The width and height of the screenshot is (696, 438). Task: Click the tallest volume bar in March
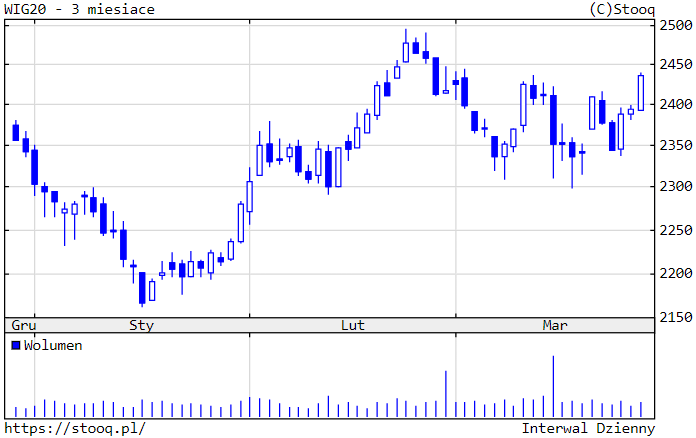tap(552, 387)
